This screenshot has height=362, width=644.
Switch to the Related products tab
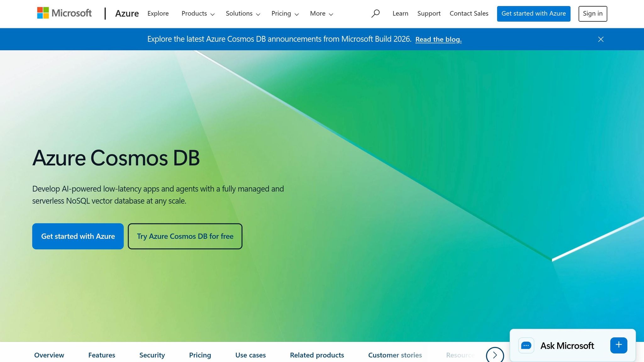click(317, 355)
